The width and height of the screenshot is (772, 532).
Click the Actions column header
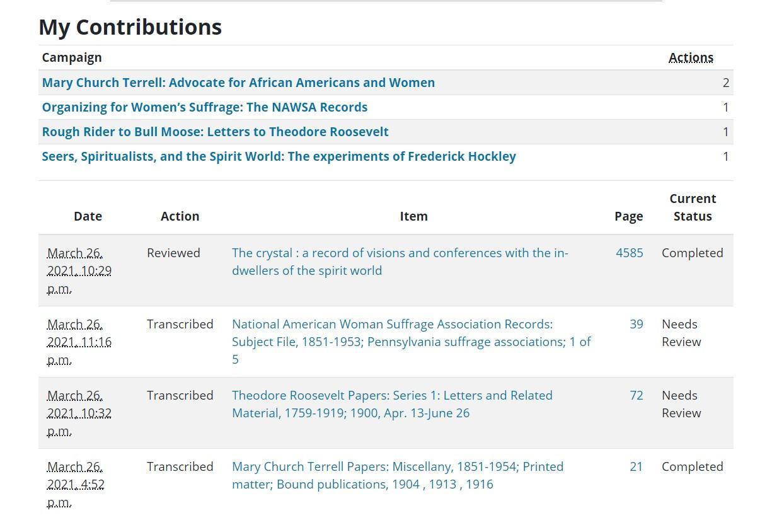(x=691, y=57)
